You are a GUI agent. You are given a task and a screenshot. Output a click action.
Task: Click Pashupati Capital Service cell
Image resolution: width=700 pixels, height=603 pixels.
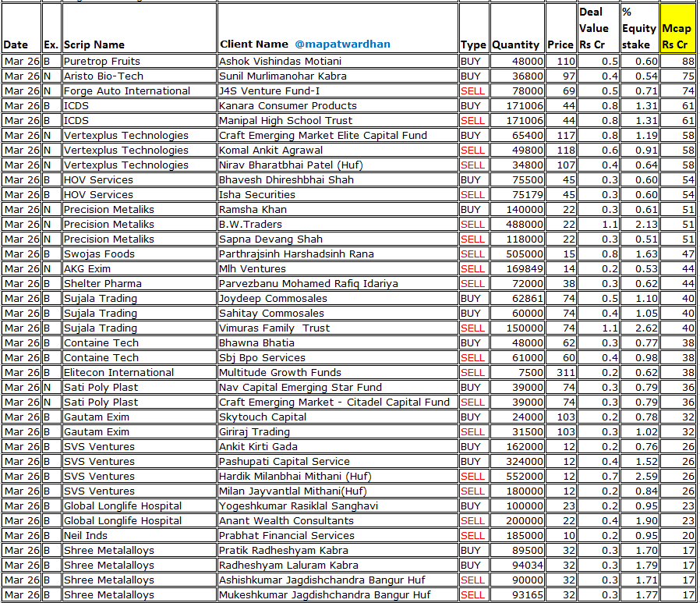pos(338,461)
